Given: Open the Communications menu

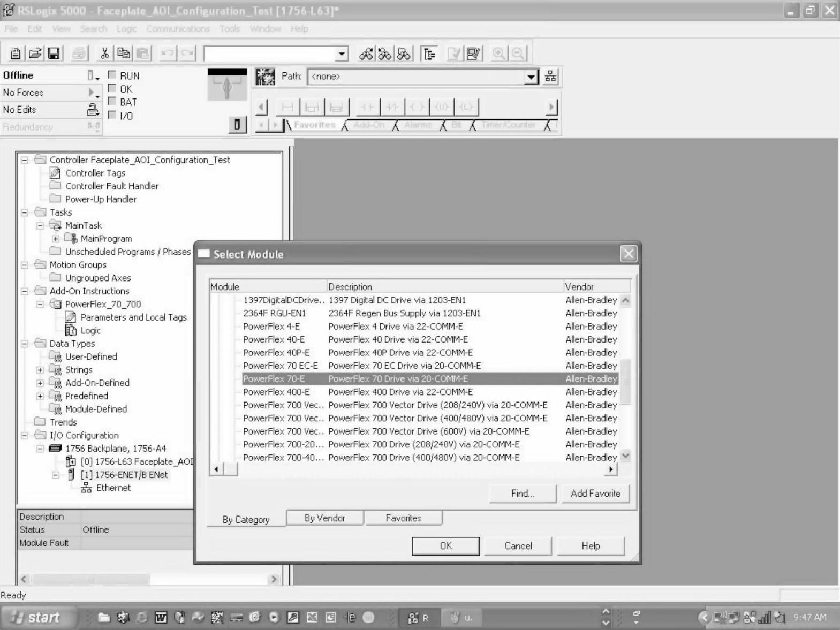Looking at the screenshot, I should (178, 29).
